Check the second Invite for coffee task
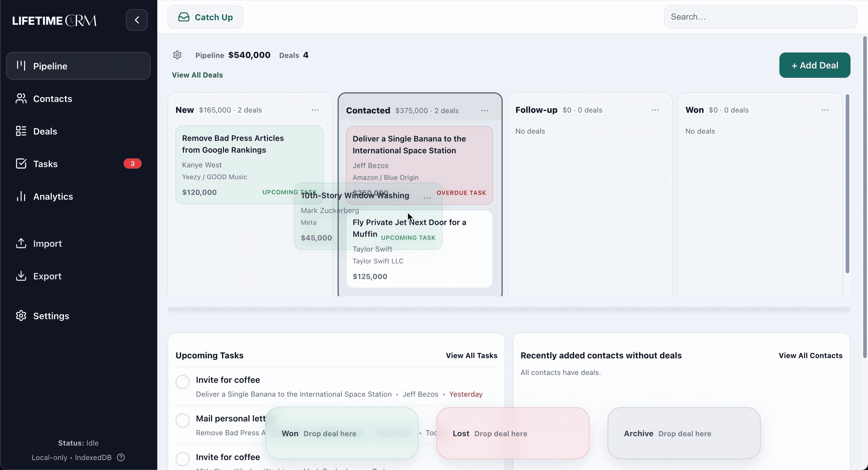 (183, 459)
